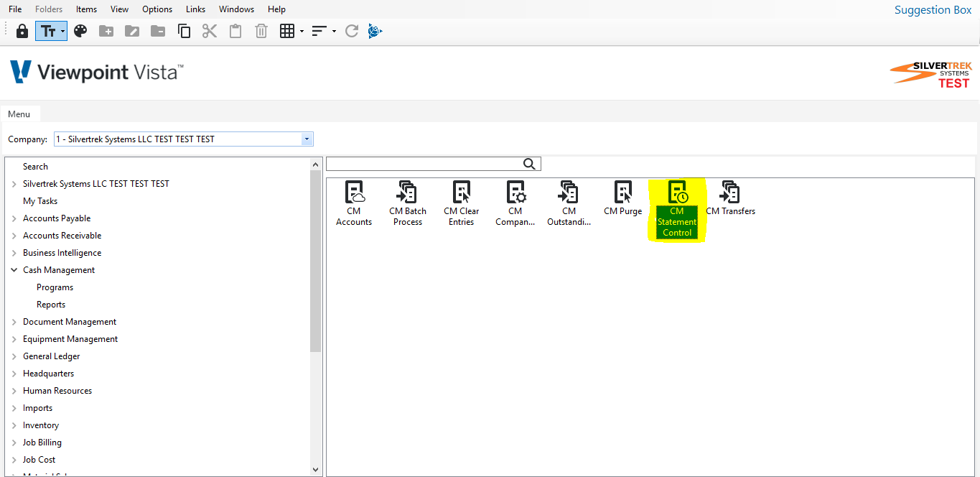The height and width of the screenshot is (477, 980).
Task: Open the Windows menu
Action: click(x=237, y=9)
